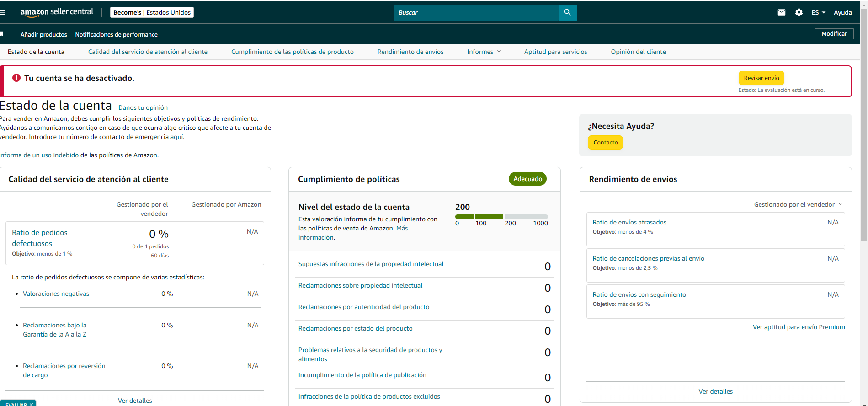Click the account health score value 200
The height and width of the screenshot is (406, 868).
(463, 207)
